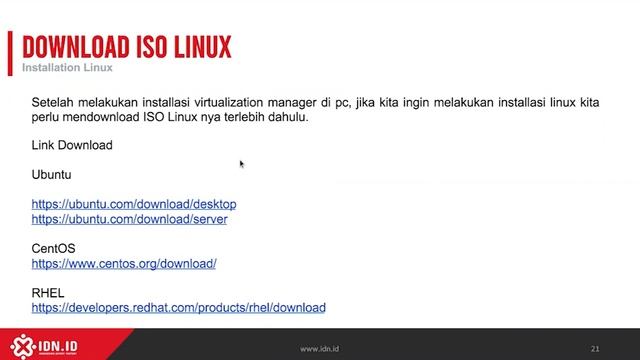Open the ubuntu.com/download/desktop link
Image resolution: width=640 pixels, height=360 pixels.
134,204
